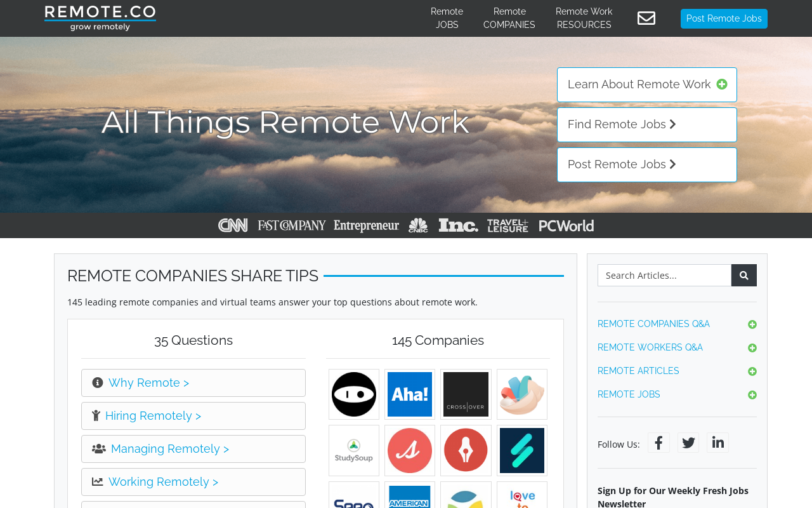Click blue Post Remote Jobs header button

pos(724,18)
